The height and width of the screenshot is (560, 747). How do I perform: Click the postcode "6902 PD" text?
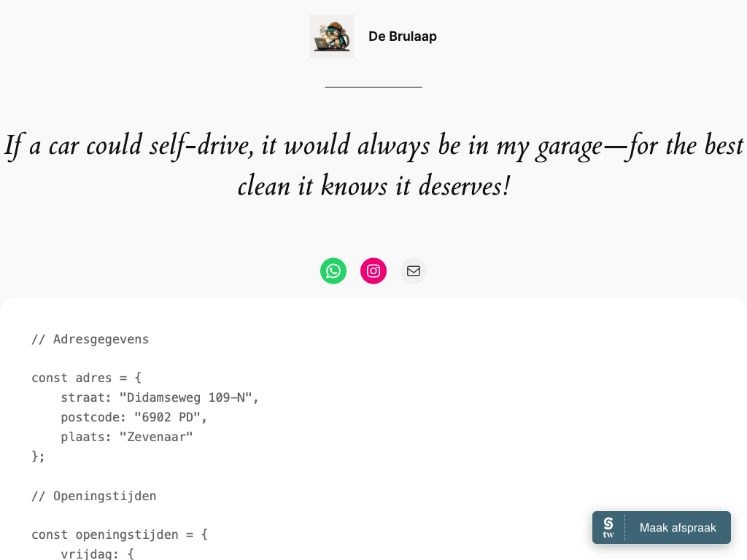(171, 417)
